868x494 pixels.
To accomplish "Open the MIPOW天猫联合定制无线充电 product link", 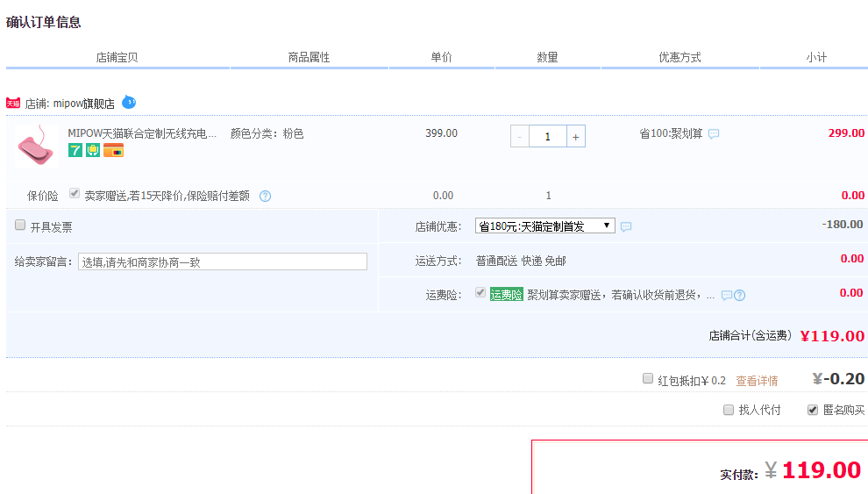I will pos(142,133).
